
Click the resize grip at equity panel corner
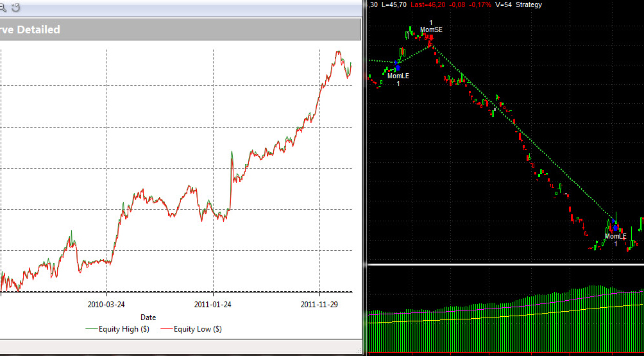[359, 352]
